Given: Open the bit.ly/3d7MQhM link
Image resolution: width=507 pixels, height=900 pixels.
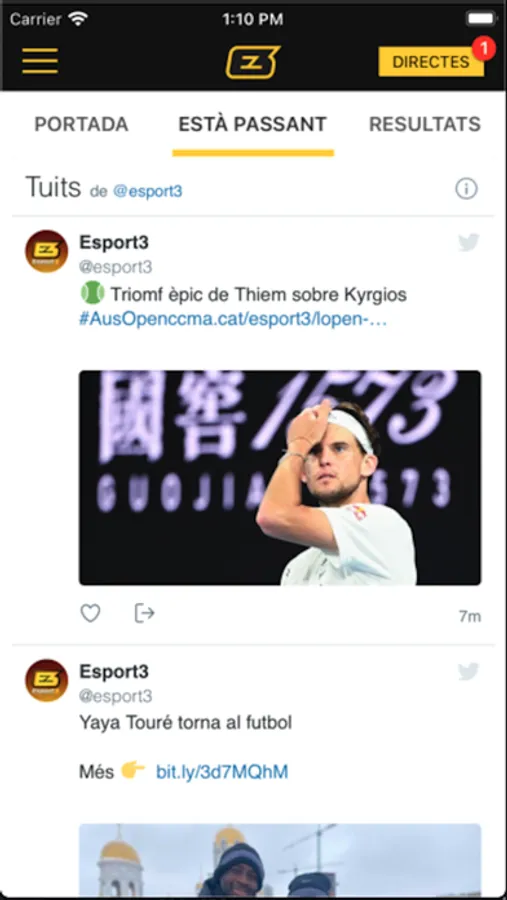Looking at the screenshot, I should click(x=222, y=772).
